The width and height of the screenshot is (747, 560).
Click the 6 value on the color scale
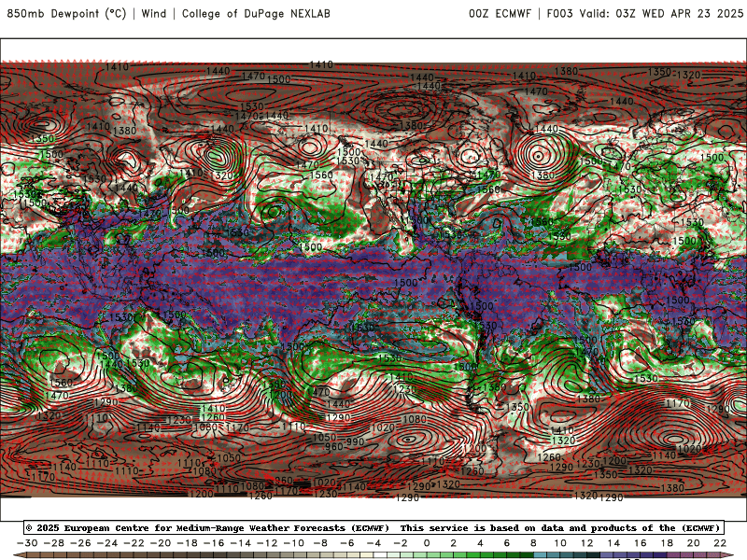507,543
